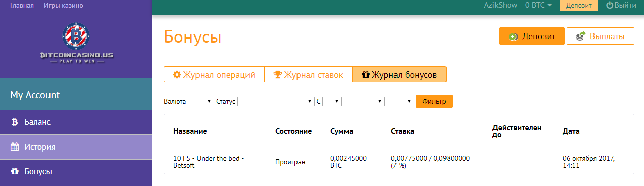Click the green plus icon on Депозит button
This screenshot has width=644, height=186.
(513, 37)
